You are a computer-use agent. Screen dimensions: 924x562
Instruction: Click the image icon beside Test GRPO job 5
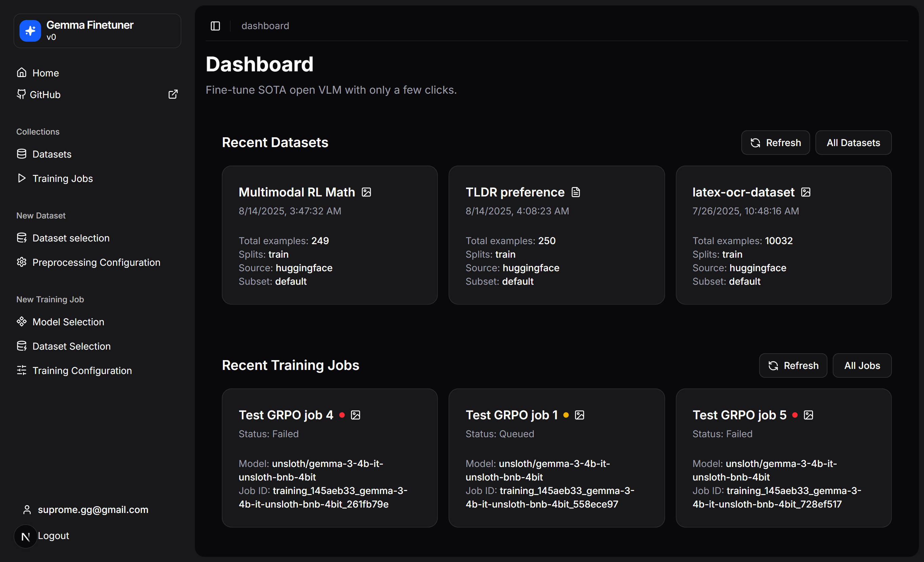[808, 415]
